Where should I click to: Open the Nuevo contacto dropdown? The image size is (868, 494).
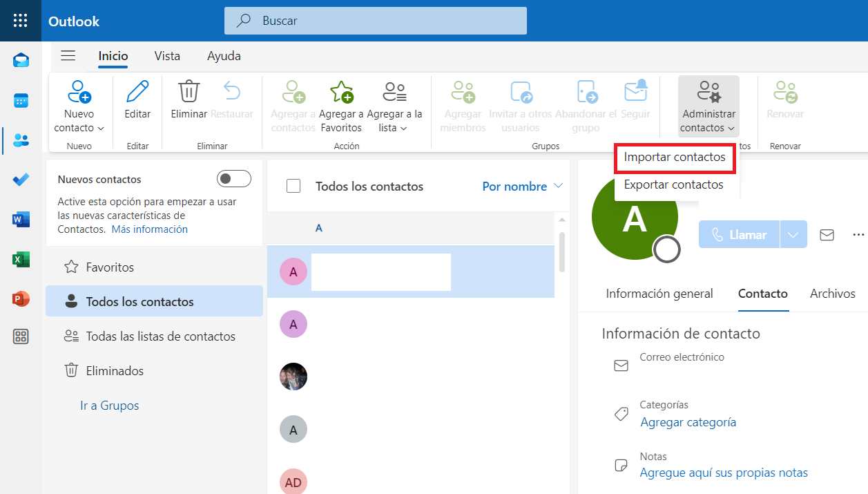(x=79, y=128)
